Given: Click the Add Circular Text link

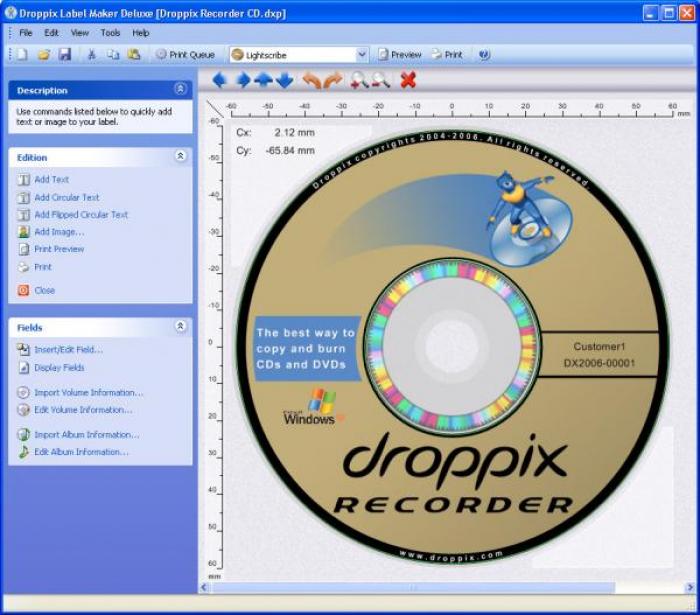Looking at the screenshot, I should 67,197.
